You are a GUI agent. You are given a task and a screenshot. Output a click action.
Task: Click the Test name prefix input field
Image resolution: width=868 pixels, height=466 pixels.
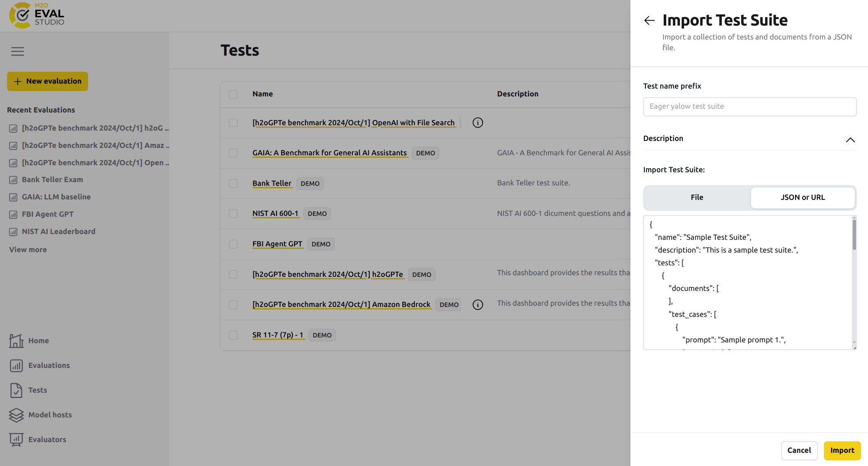pyautogui.click(x=749, y=106)
